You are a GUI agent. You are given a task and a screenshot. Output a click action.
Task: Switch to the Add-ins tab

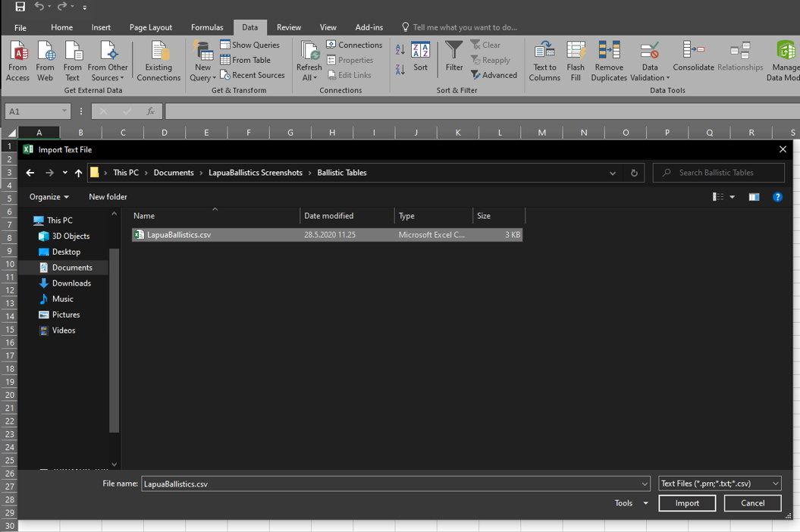[369, 27]
